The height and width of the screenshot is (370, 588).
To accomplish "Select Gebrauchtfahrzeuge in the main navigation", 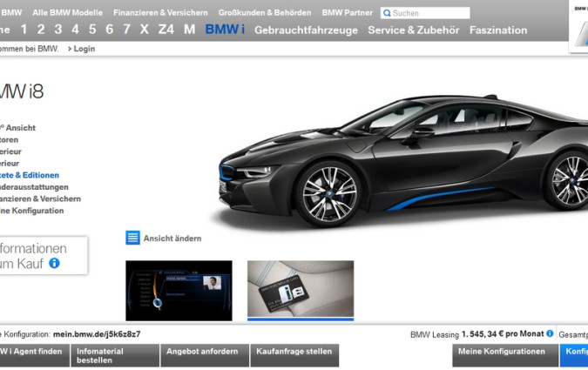I will (305, 30).
